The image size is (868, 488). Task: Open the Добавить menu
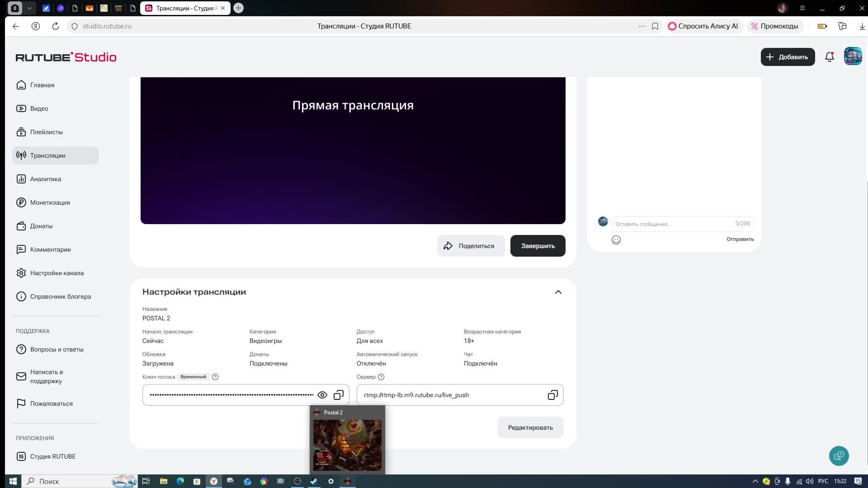pos(788,57)
